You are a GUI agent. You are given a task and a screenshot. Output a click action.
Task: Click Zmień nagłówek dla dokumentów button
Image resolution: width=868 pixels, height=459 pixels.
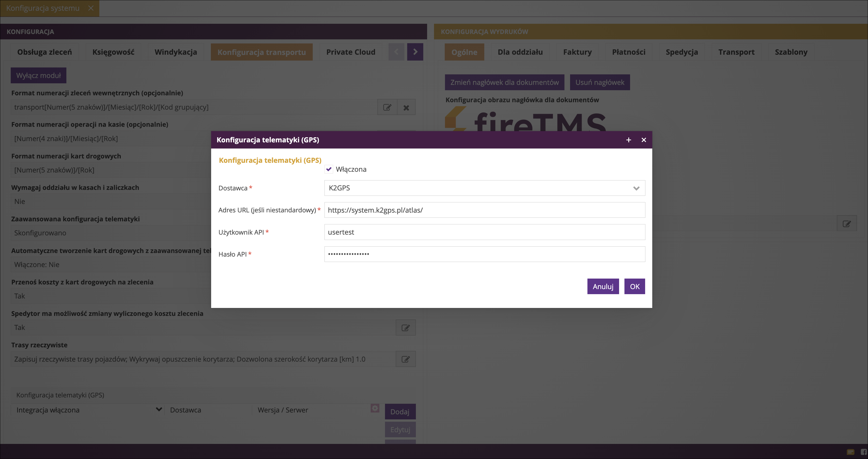pos(504,82)
